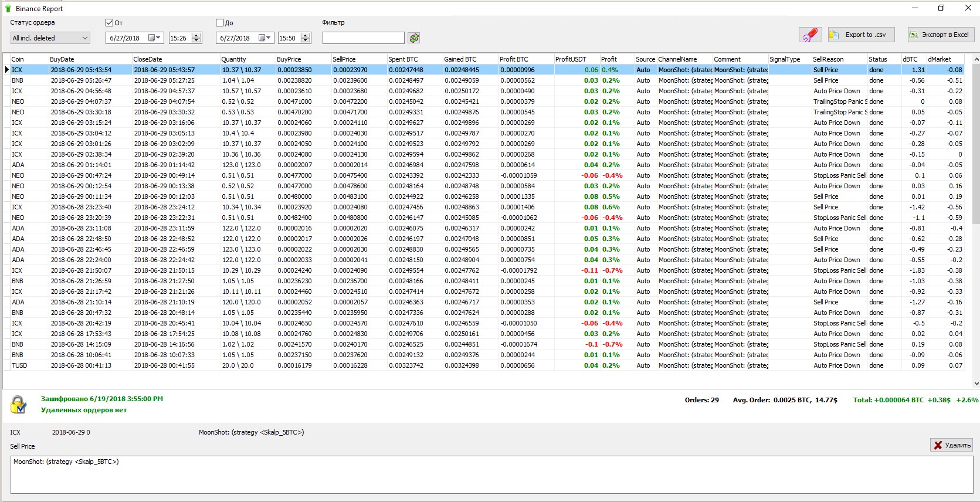Uncheck the От date checkbox
The height and width of the screenshot is (502, 980).
click(109, 23)
